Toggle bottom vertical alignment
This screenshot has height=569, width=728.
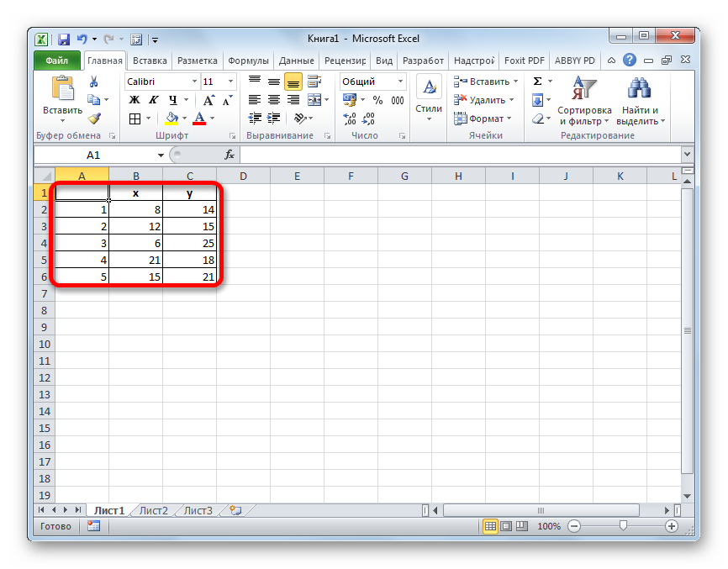293,82
